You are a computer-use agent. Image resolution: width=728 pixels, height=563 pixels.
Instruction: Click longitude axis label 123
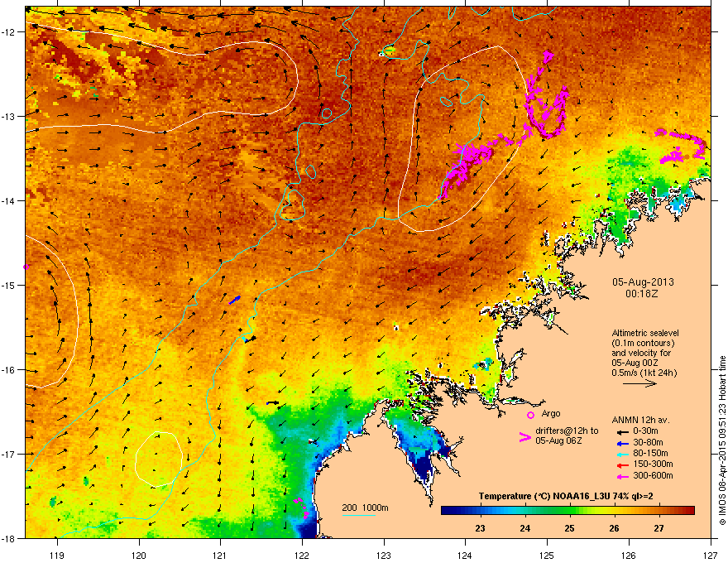tap(384, 555)
